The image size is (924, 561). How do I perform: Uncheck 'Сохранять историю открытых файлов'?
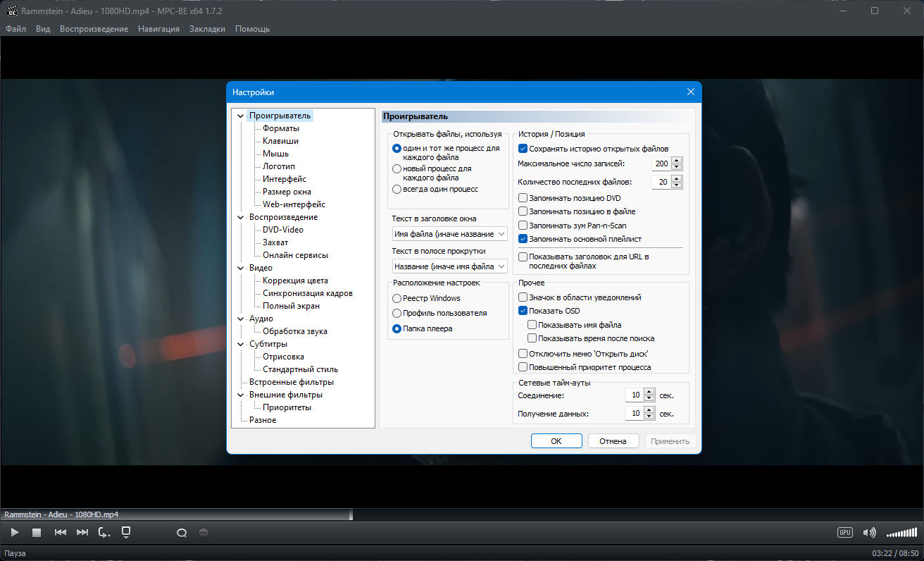(x=523, y=149)
